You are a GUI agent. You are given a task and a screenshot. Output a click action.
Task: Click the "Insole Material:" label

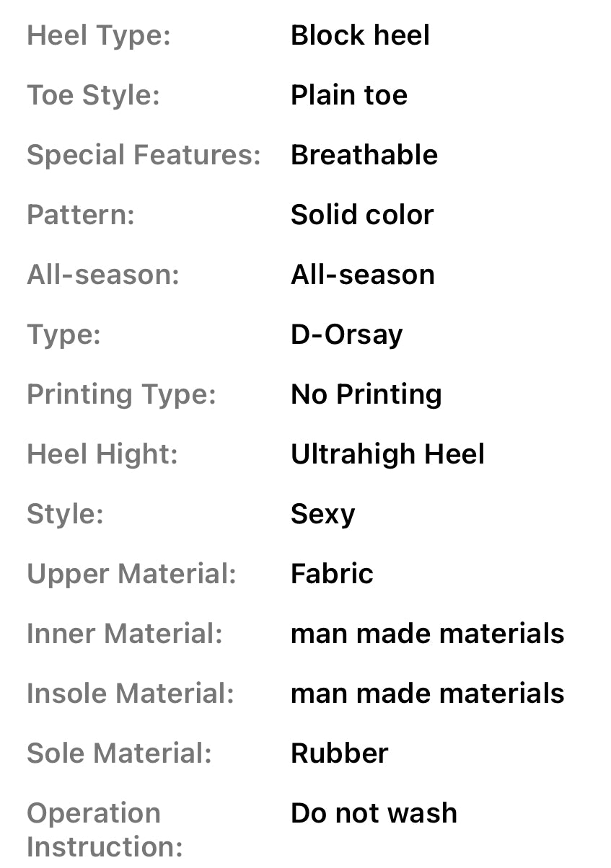coord(131,694)
